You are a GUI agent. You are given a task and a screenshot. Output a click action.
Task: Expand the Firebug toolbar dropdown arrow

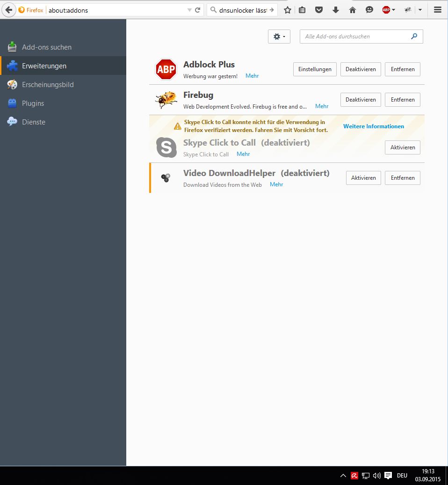(420, 10)
